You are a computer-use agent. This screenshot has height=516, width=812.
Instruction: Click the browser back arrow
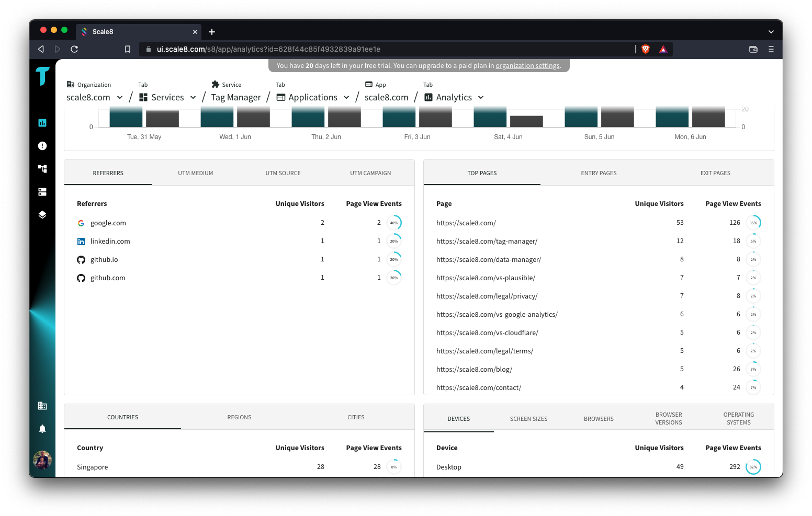click(x=41, y=49)
